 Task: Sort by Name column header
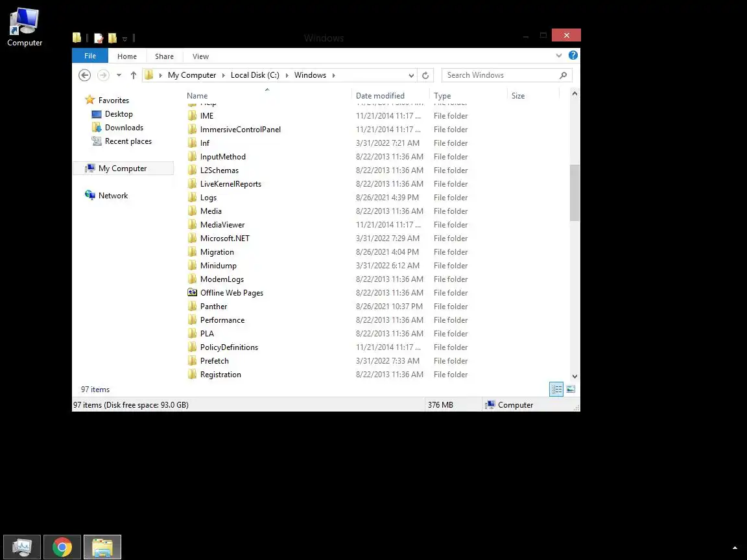pyautogui.click(x=196, y=96)
